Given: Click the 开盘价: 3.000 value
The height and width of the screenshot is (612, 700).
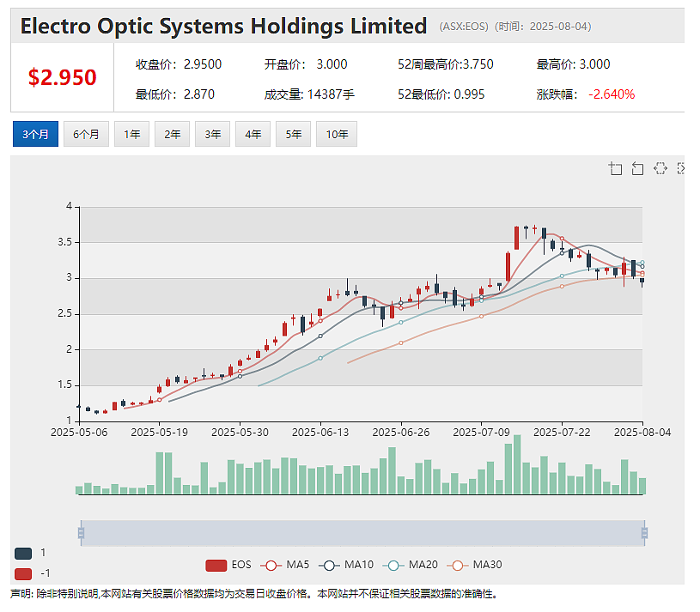Looking at the screenshot, I should [x=306, y=64].
